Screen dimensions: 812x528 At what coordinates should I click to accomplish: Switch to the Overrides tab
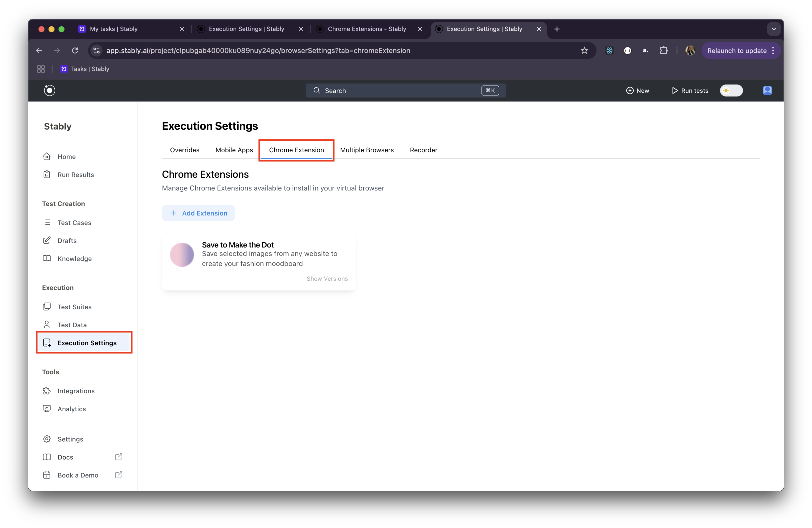184,150
